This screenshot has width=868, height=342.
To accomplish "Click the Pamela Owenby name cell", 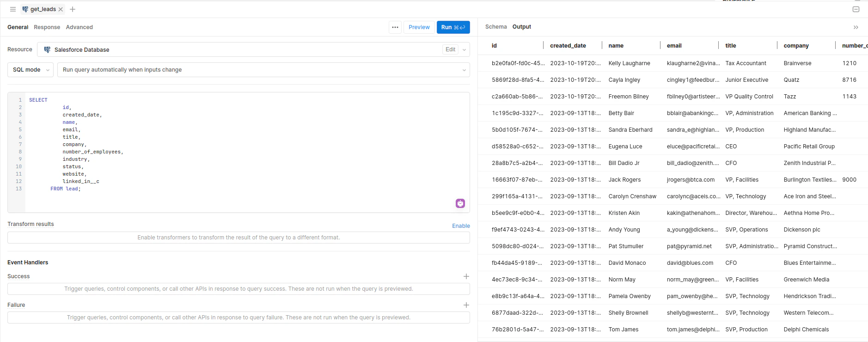I will pos(630,296).
